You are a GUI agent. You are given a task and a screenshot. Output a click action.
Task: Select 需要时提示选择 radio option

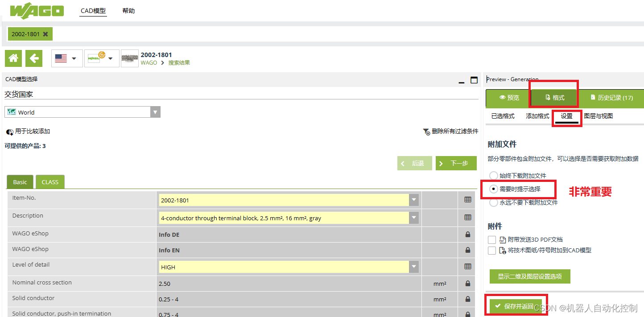(x=493, y=189)
